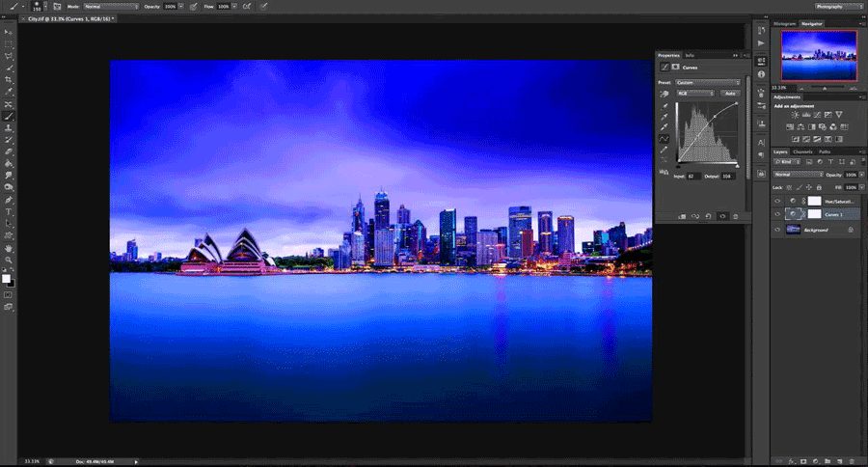Switch to the Channels tab
Screen dimensions: 868x467
(803, 151)
